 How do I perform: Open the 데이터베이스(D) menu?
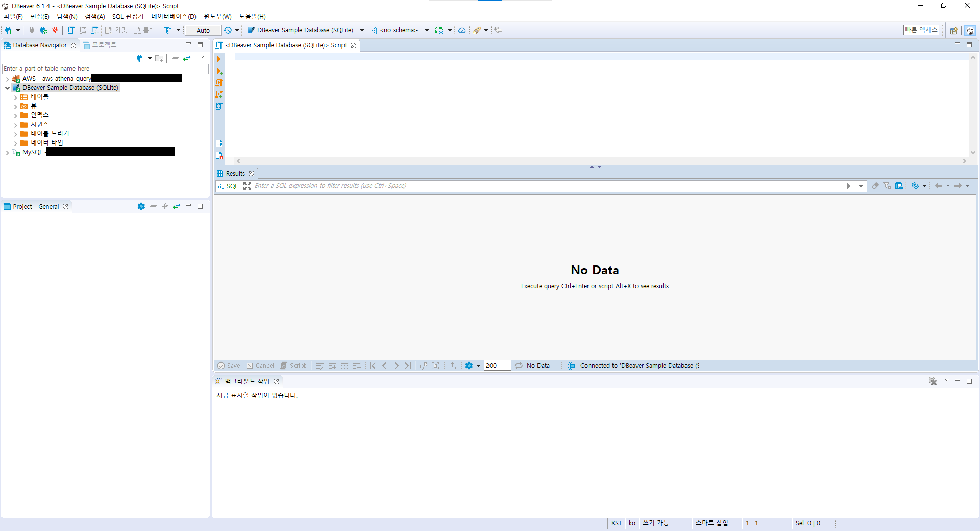[x=174, y=16]
